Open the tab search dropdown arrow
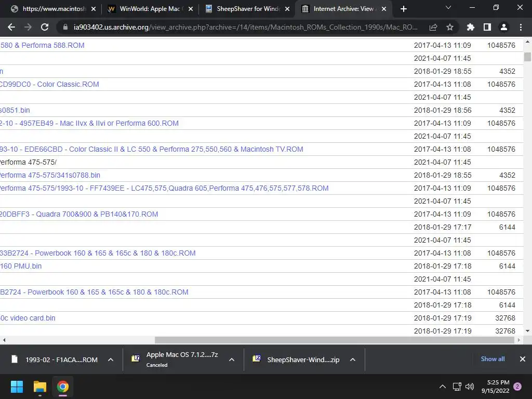 pos(448,7)
